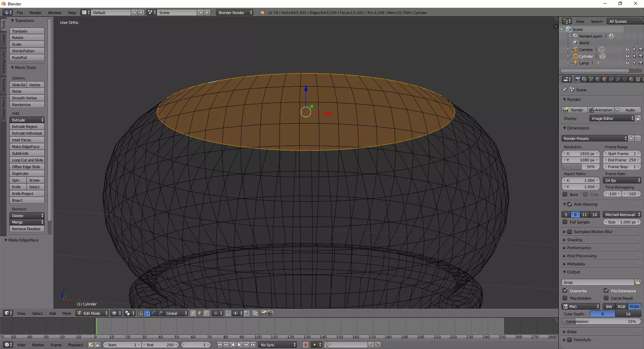Enable the Full Sample checkbox

pyautogui.click(x=565, y=222)
